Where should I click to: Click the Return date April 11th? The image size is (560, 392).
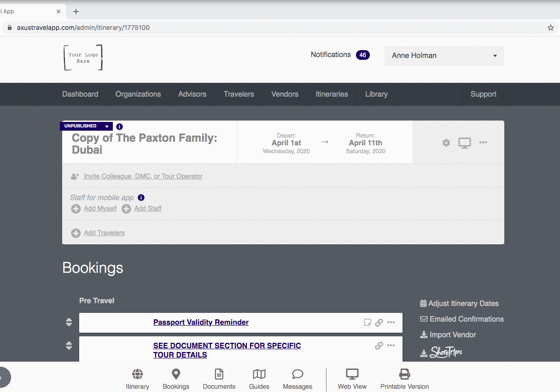[366, 143]
